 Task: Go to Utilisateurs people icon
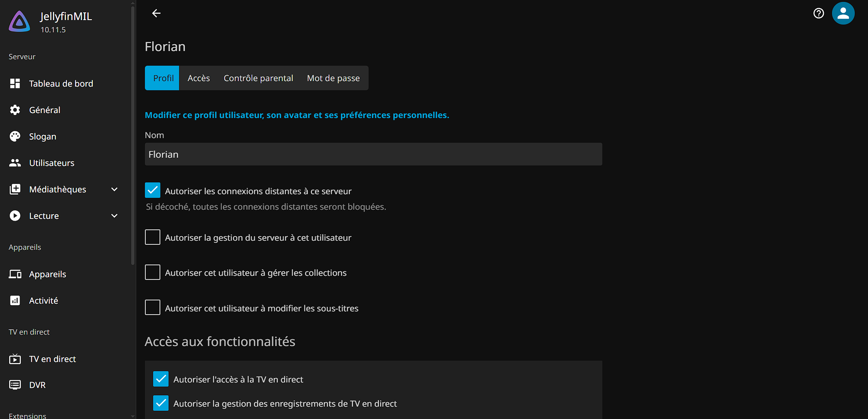tap(15, 163)
